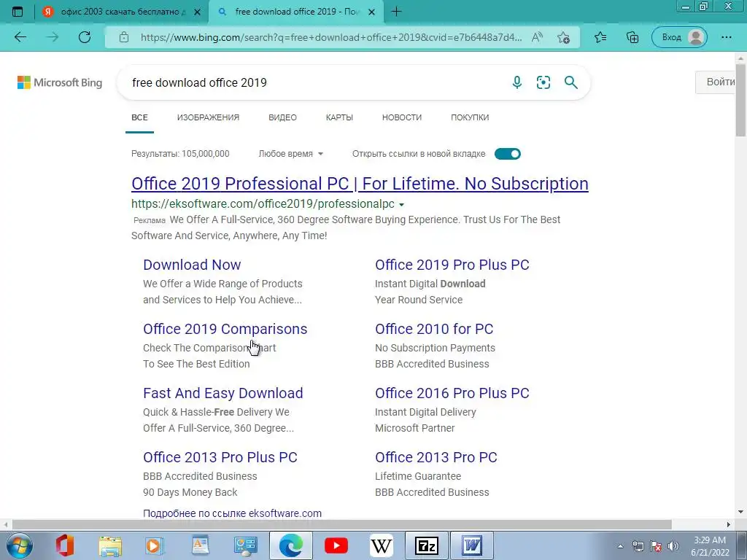Add this page to favorites star icon
The image size is (747, 560).
(x=564, y=37)
